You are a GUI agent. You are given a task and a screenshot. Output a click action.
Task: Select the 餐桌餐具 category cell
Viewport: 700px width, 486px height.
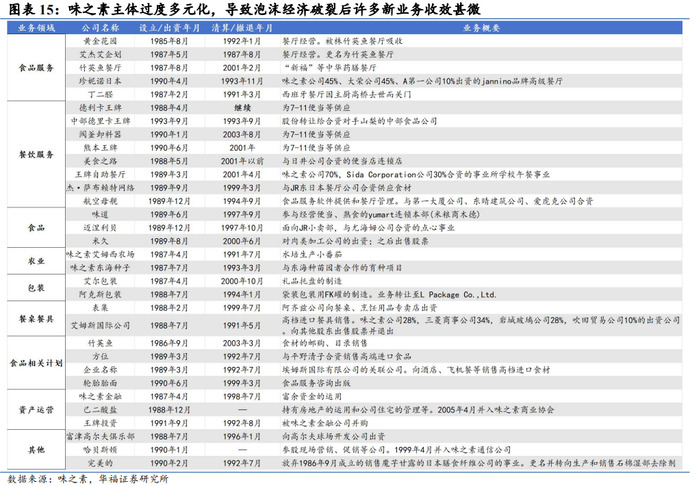36,319
